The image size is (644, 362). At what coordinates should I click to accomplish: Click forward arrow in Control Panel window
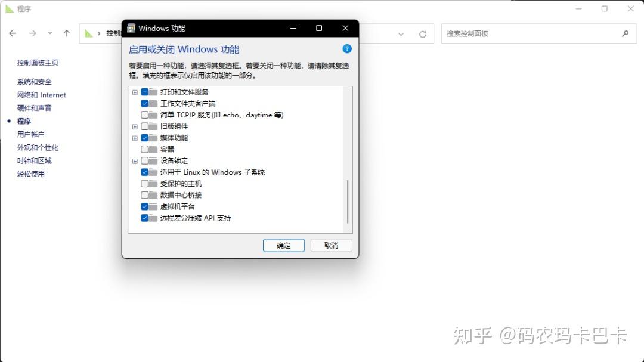(x=33, y=33)
